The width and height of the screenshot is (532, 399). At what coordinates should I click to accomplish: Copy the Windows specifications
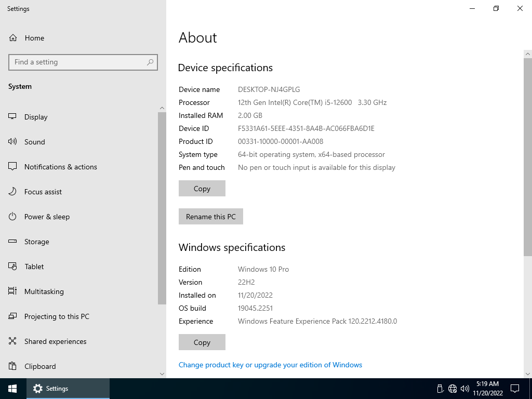coord(202,342)
